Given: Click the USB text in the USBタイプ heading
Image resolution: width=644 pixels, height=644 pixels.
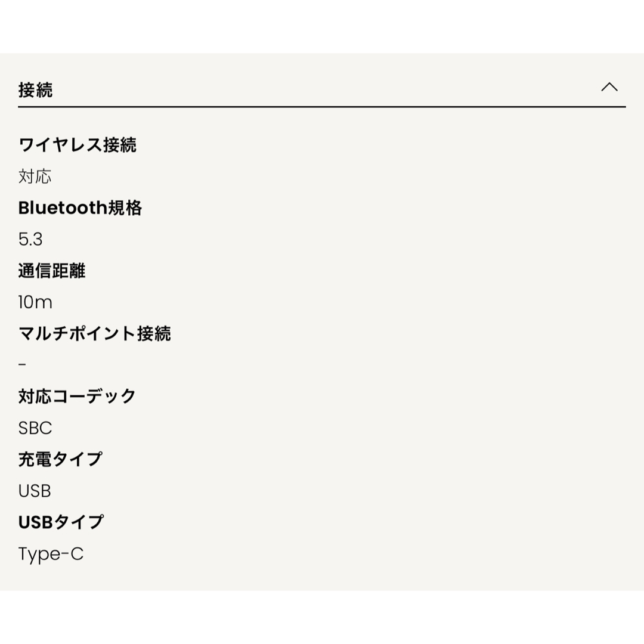Looking at the screenshot, I should point(36,522).
